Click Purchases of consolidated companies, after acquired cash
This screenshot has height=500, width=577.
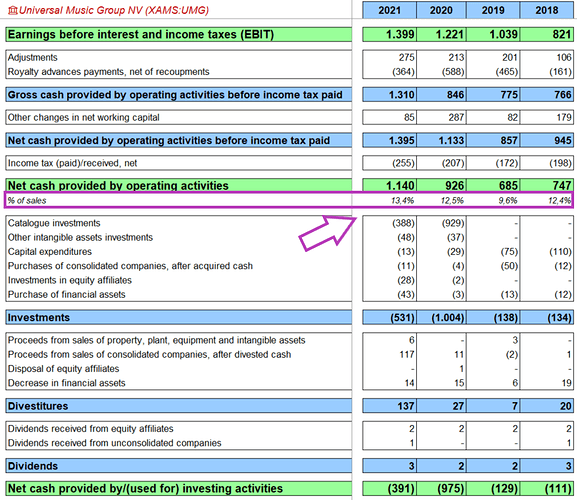click(x=130, y=266)
